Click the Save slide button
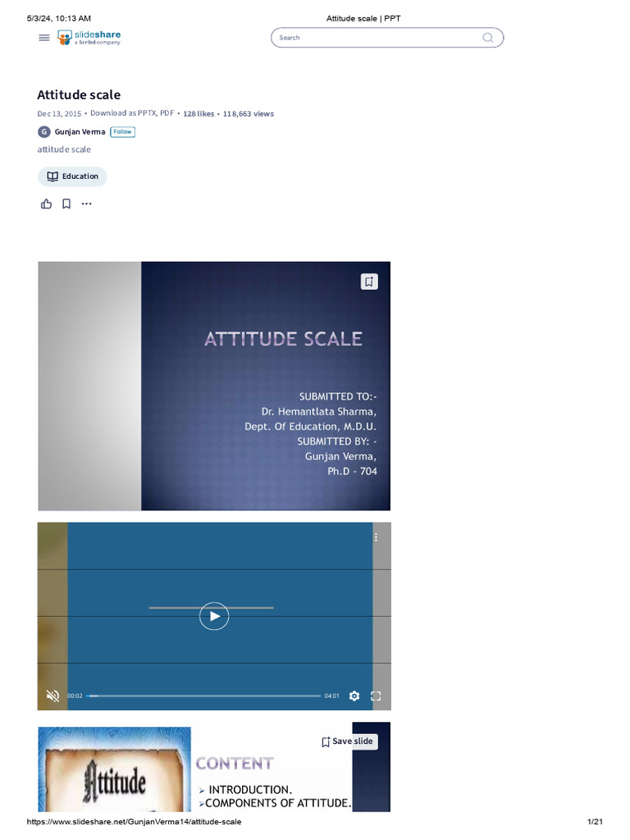This screenshot has height=840, width=630. (349, 742)
